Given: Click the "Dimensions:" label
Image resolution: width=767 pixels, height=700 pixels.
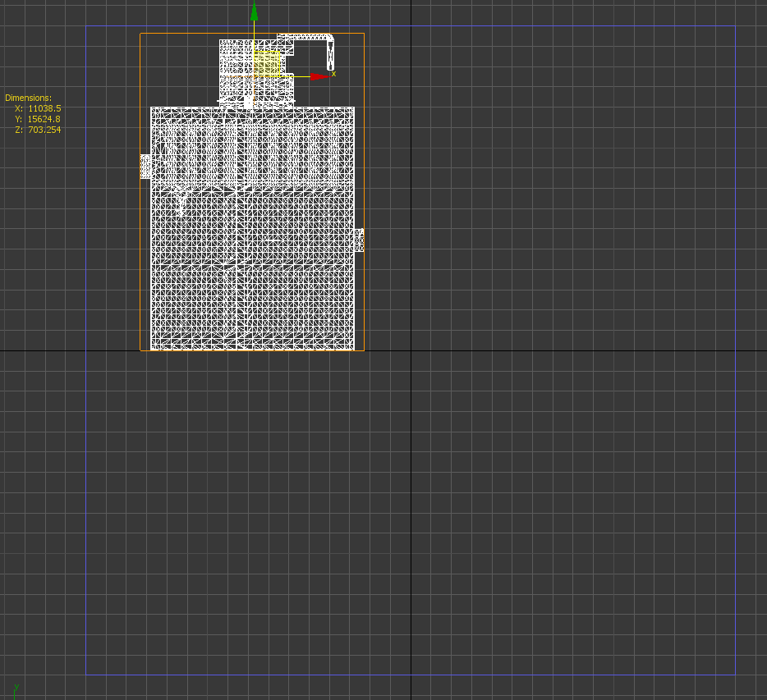Looking at the screenshot, I should click(29, 98).
